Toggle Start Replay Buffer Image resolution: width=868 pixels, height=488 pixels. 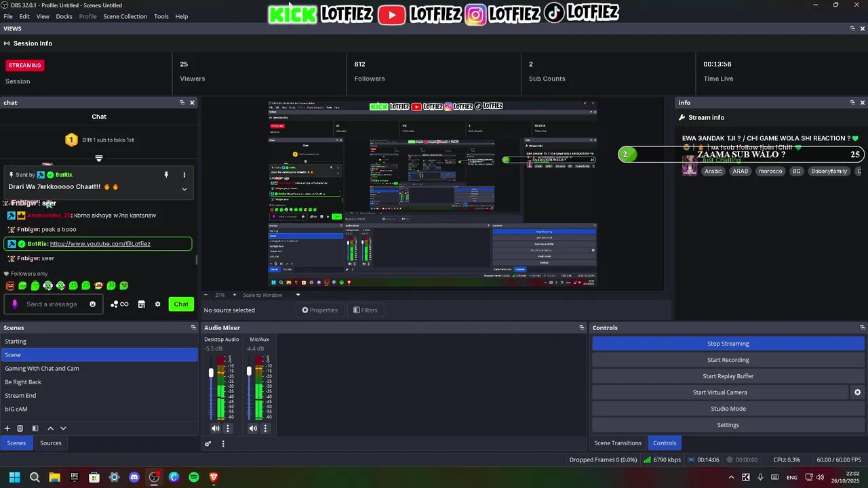click(x=728, y=376)
